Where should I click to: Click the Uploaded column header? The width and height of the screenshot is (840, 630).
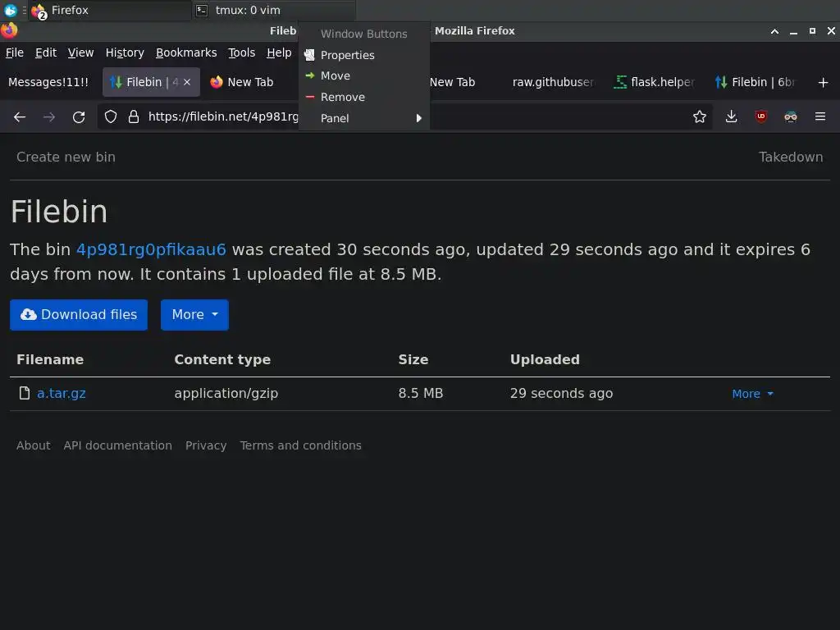coord(545,359)
